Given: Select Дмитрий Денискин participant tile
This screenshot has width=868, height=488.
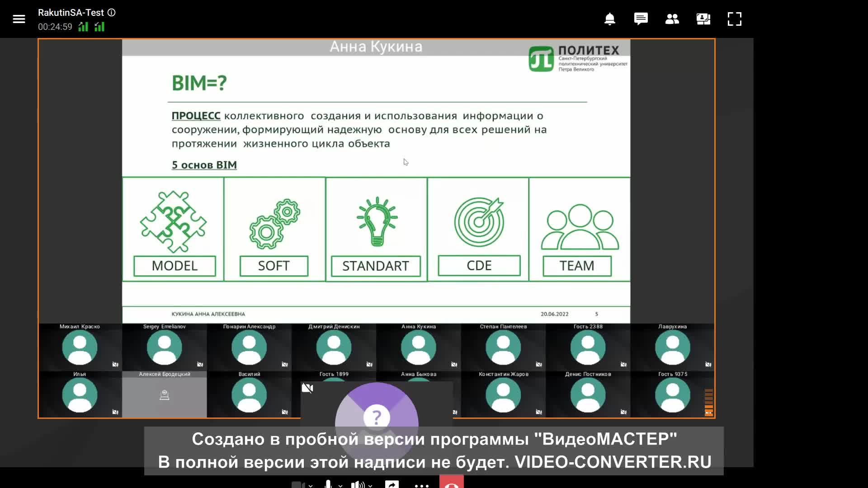Looking at the screenshot, I should [x=334, y=347].
